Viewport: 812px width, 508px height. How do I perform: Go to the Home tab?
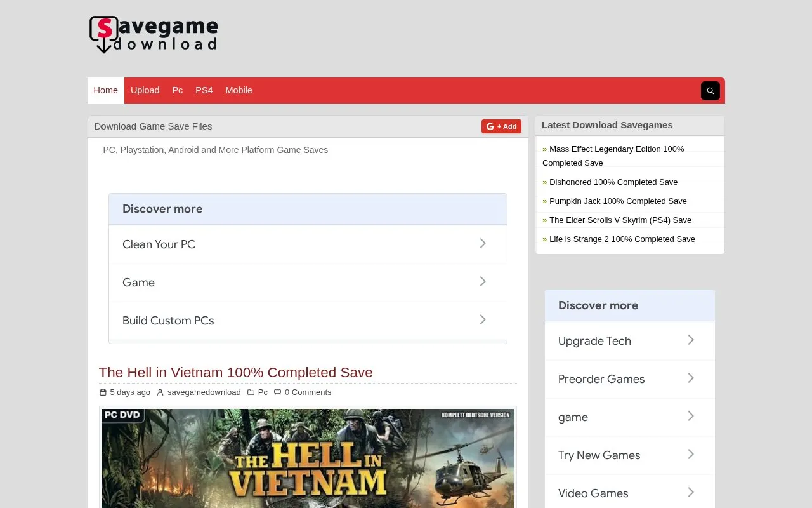[106, 90]
